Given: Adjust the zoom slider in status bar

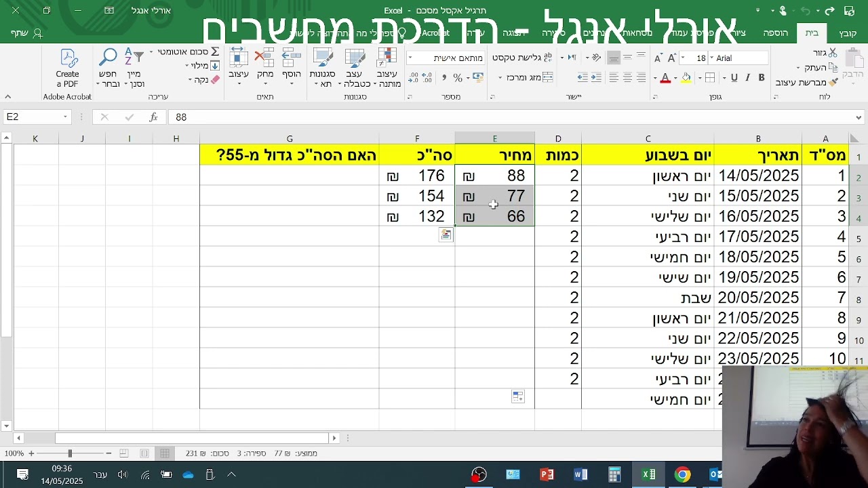Looking at the screenshot, I should [x=70, y=453].
